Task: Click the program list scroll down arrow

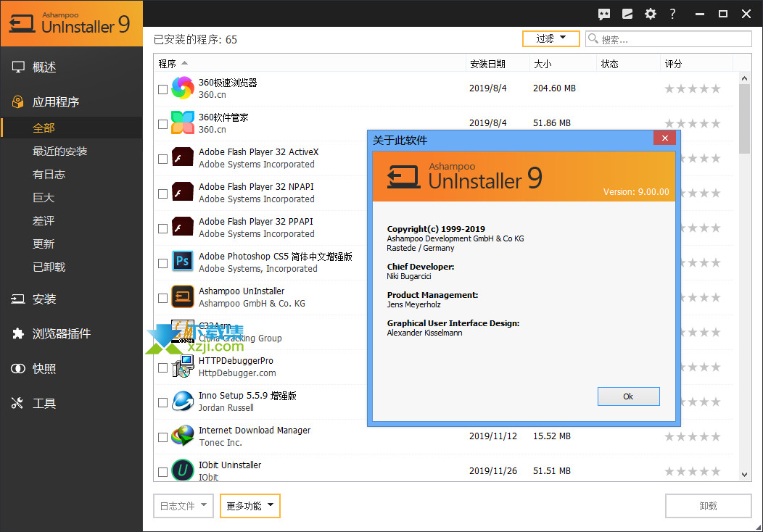Action: [745, 475]
